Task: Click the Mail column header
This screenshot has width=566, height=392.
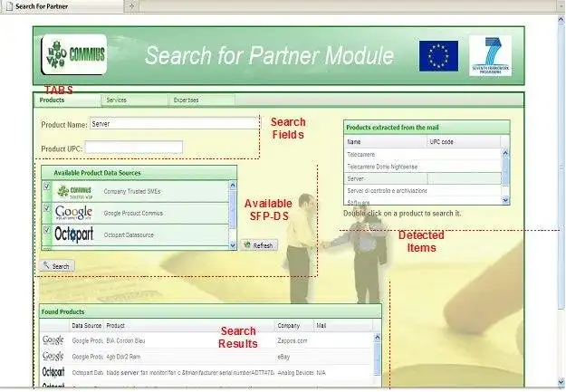Action: click(x=342, y=326)
